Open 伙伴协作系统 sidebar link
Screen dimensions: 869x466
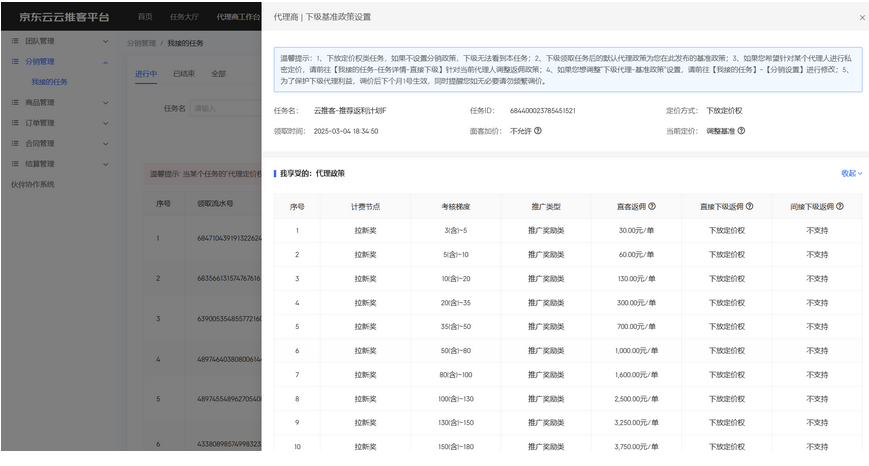pyautogui.click(x=33, y=185)
